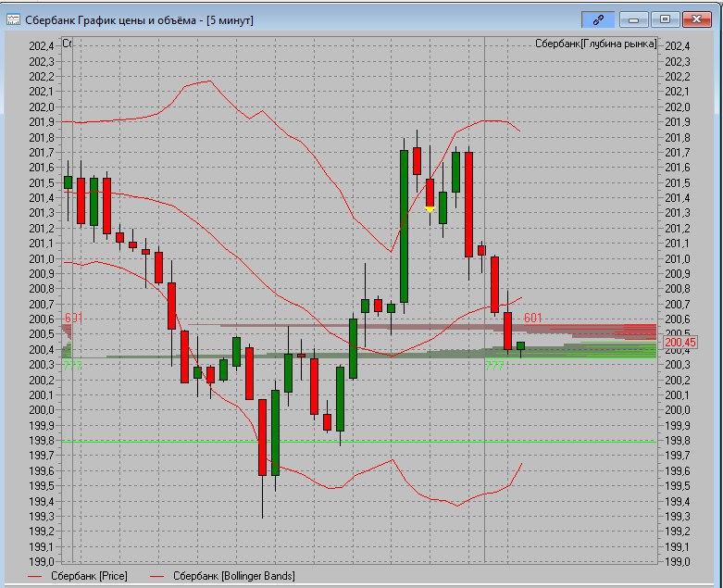Click the 201,5 label on the left axis
Image resolution: width=723 pixels, height=588 pixels.
coord(42,183)
